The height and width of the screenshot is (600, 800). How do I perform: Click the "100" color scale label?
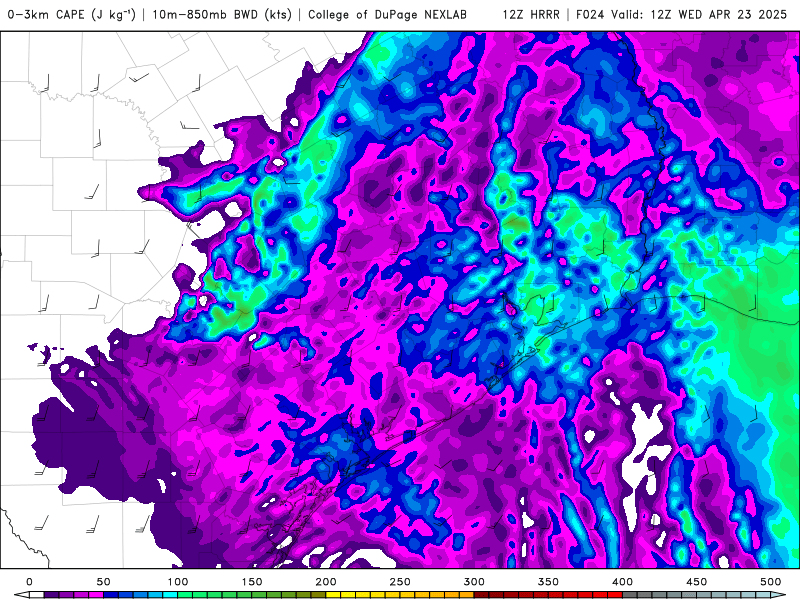pyautogui.click(x=178, y=582)
